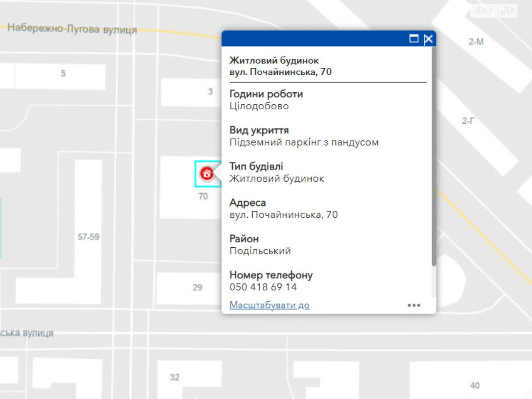532x399 pixels.
Task: Click the 'Вид укриття' field heading
Action: pyautogui.click(x=259, y=130)
